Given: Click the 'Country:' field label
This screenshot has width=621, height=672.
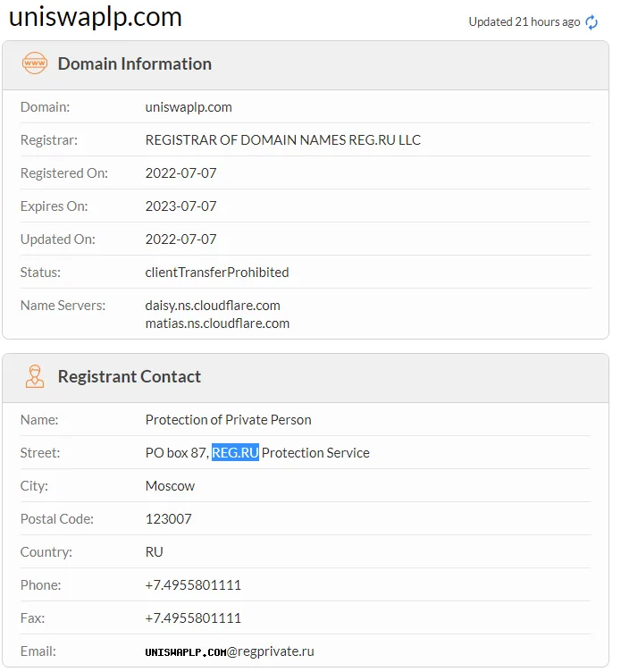Looking at the screenshot, I should (x=46, y=552).
